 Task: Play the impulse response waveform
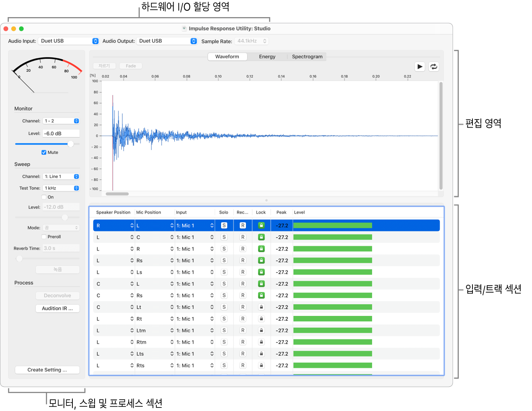pyautogui.click(x=420, y=67)
